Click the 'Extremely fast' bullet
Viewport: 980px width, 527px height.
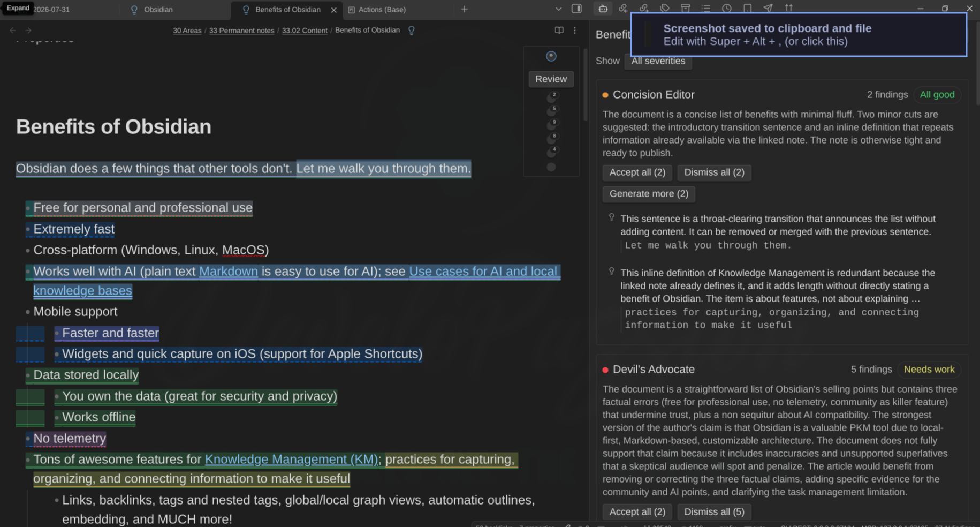pos(74,229)
